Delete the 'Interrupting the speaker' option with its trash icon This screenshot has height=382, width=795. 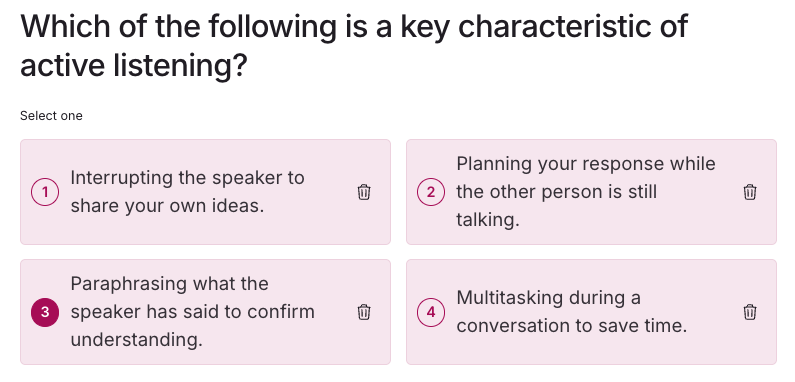click(364, 192)
